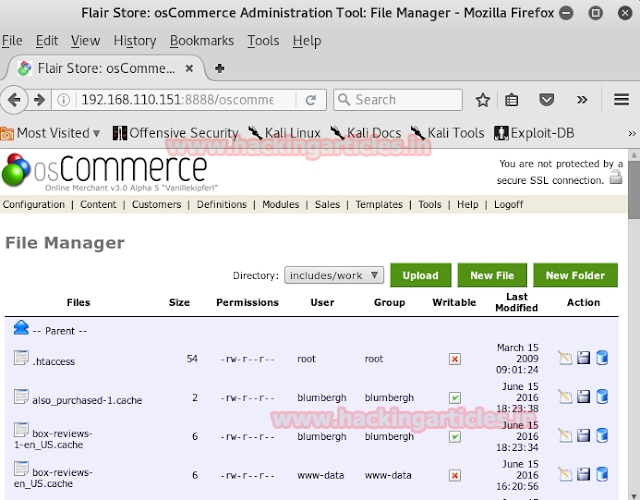The width and height of the screenshot is (640, 500).
Task: Click Logoff in the admin navigation
Action: point(509,204)
